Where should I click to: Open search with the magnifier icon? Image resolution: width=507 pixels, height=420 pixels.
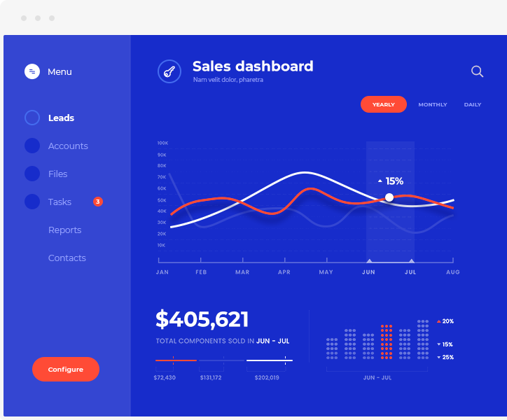point(477,71)
